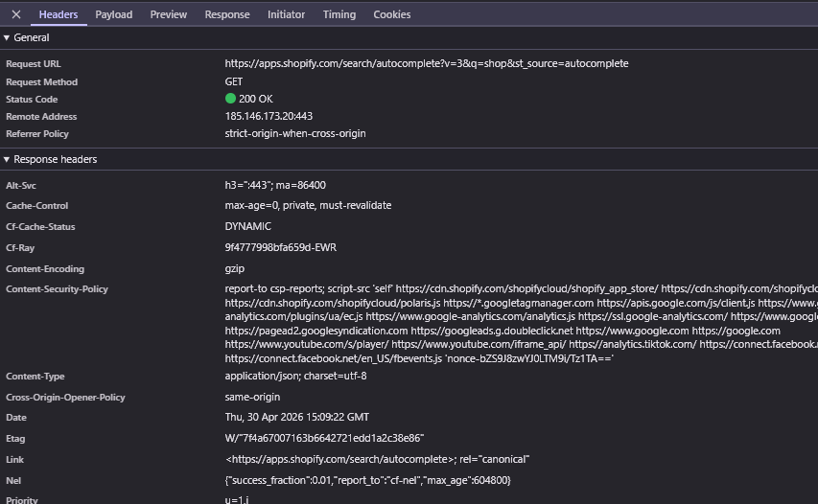Click the Remote Address label
Screen dimensions: 818x504
point(41,117)
